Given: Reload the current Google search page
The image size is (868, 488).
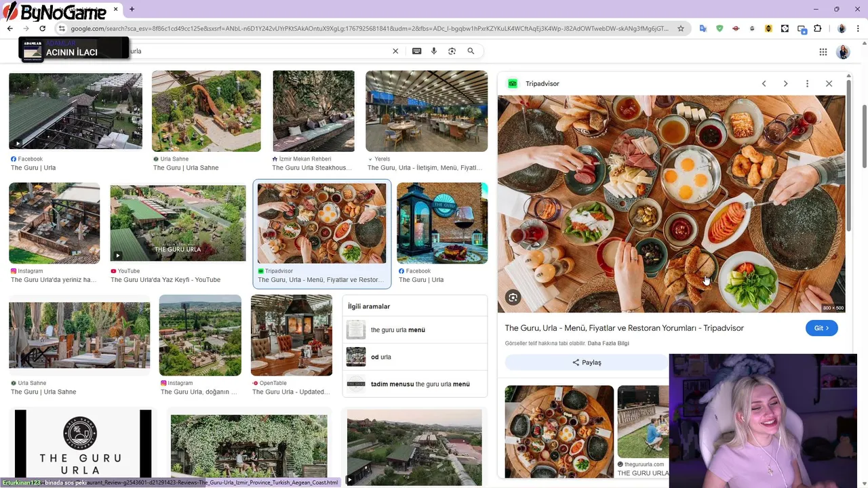Looking at the screenshot, I should click(x=42, y=28).
